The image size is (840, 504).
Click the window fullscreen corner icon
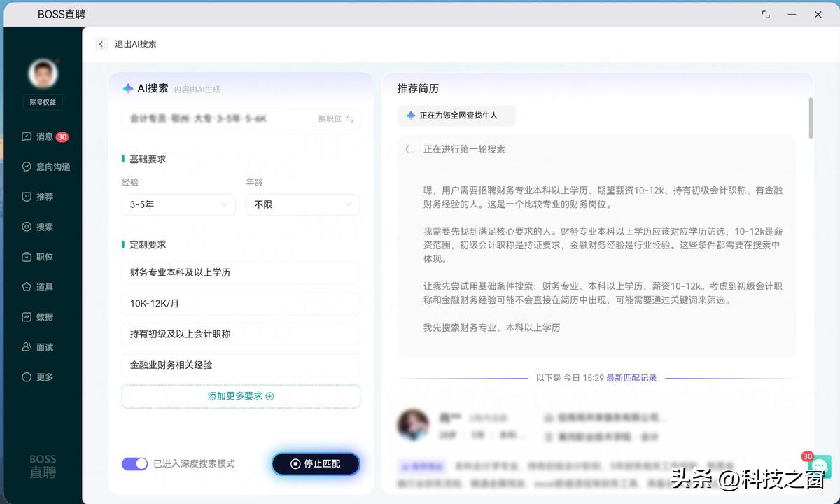point(766,14)
